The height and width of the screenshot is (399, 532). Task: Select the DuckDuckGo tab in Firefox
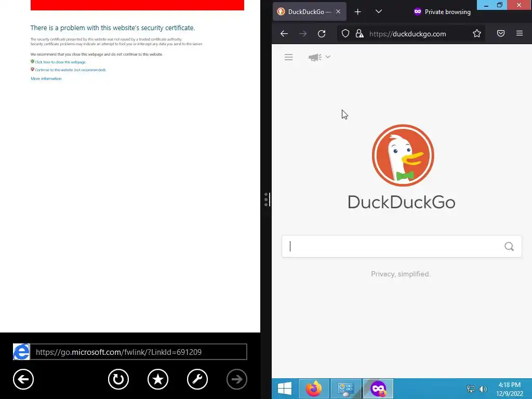tap(310, 12)
